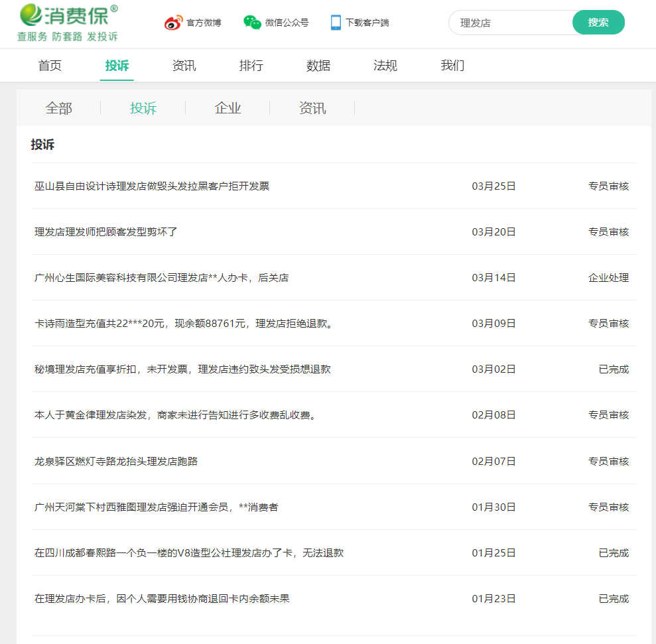The width and height of the screenshot is (656, 644).
Task: Open complaint about 广州心生国际美容科技有限公司
Action: (161, 278)
